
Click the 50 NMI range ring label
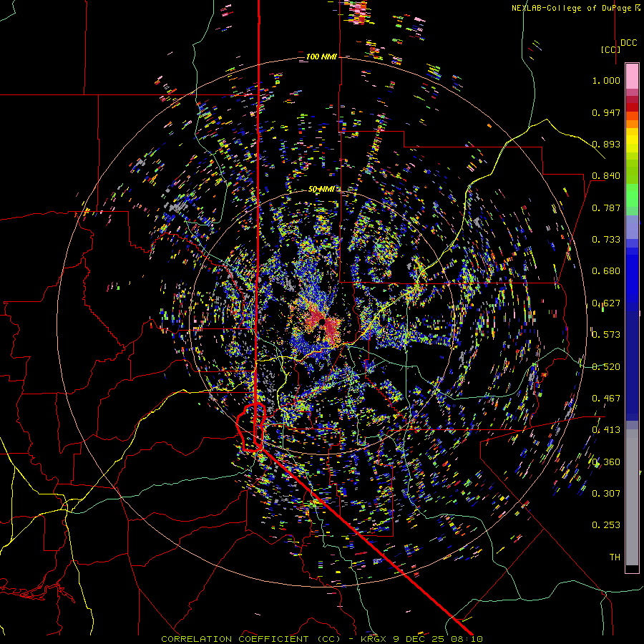click(321, 190)
